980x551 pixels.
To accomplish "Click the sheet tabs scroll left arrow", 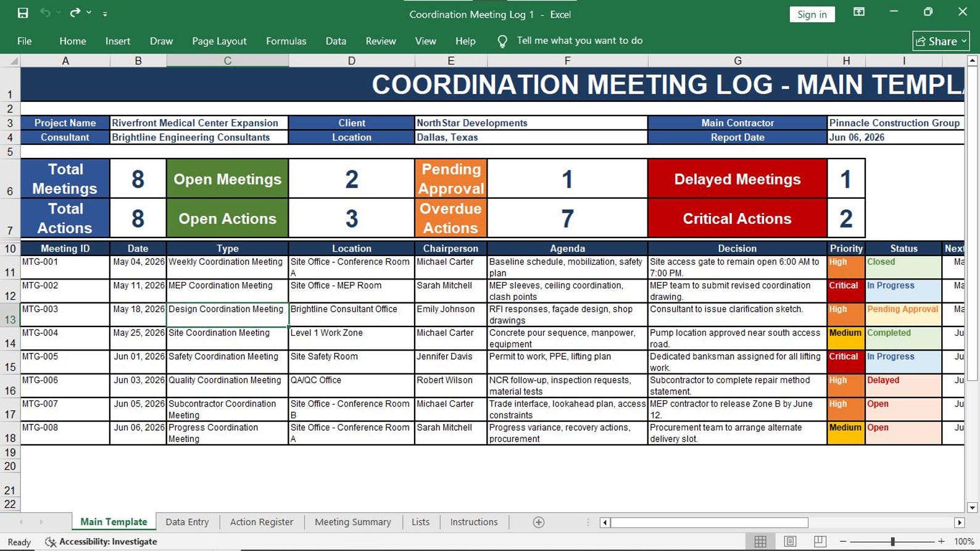I will click(x=21, y=522).
